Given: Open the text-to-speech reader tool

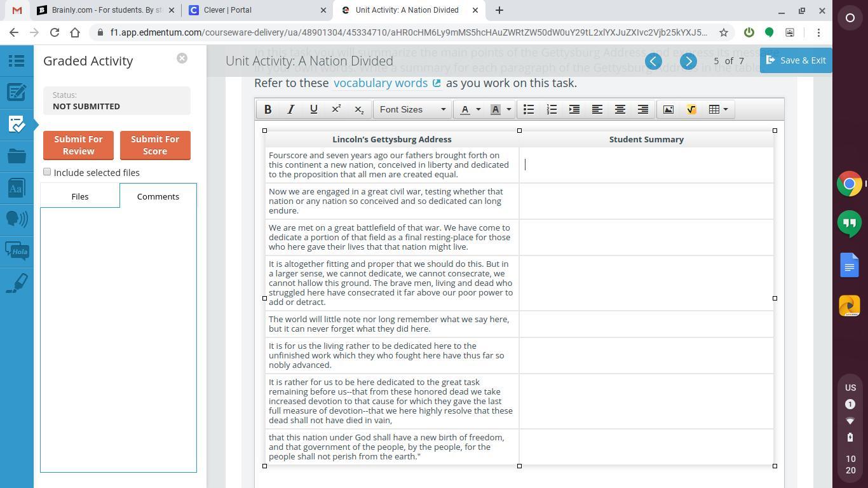Looking at the screenshot, I should (x=17, y=219).
